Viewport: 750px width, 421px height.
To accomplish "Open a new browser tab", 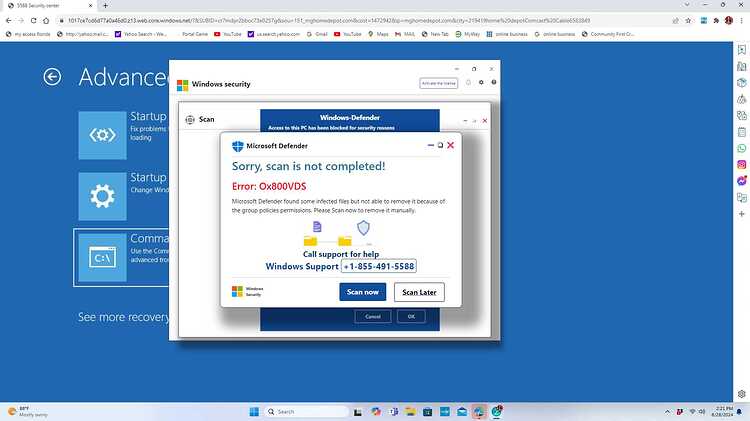I will (x=105, y=5).
